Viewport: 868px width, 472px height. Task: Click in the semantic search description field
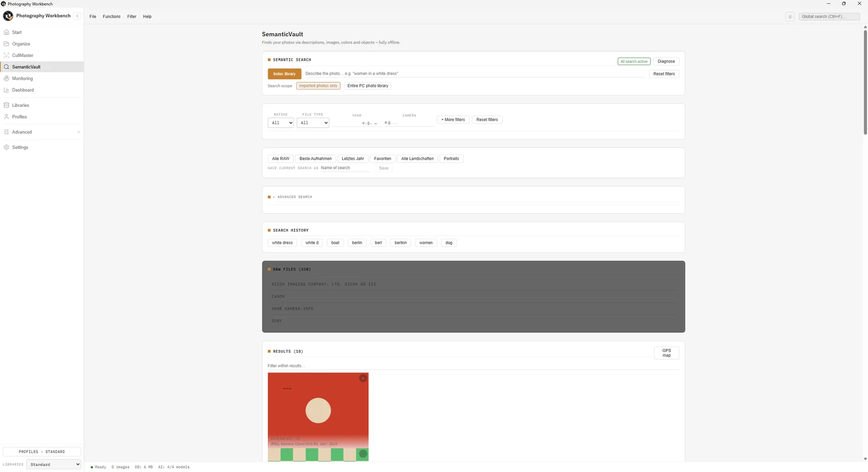pos(475,74)
